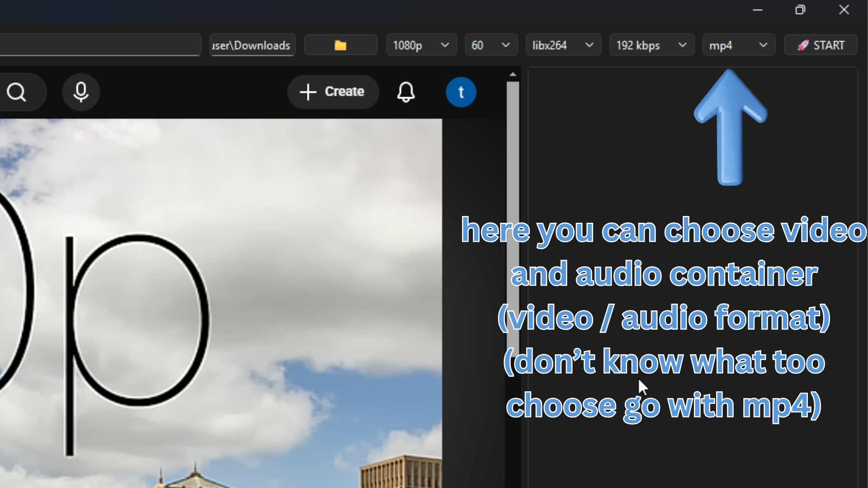Click the START button to begin downloading

pos(821,45)
